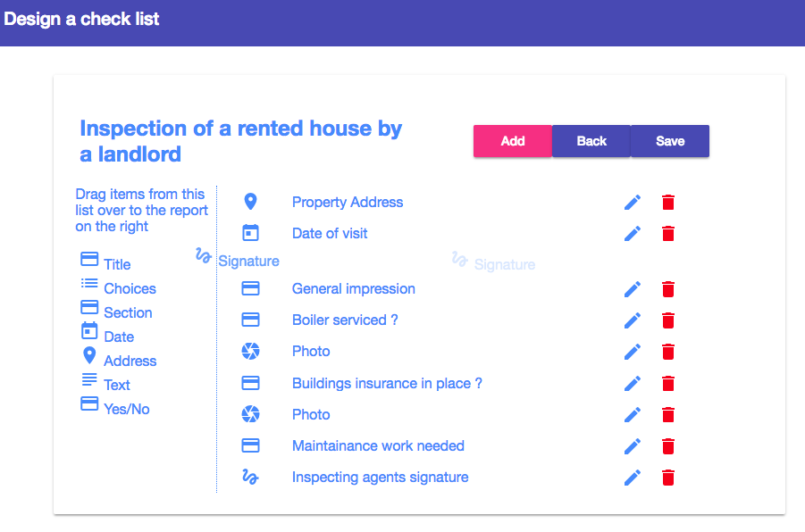
Task: Edit Inspecting agents signature item
Action: [x=632, y=478]
